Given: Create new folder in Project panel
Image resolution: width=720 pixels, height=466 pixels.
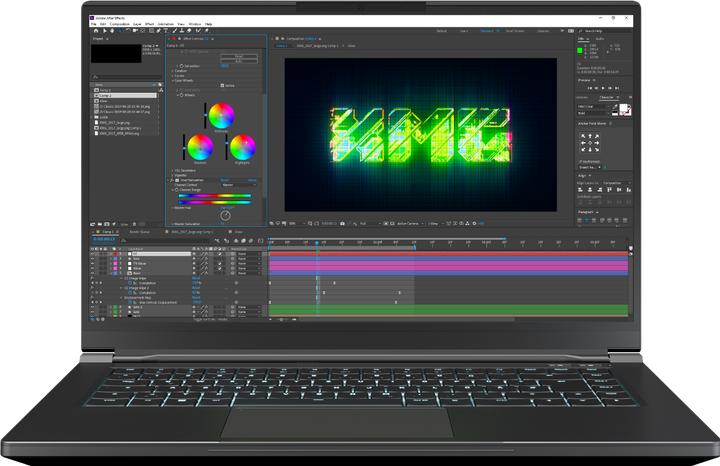Looking at the screenshot, I should point(100,224).
